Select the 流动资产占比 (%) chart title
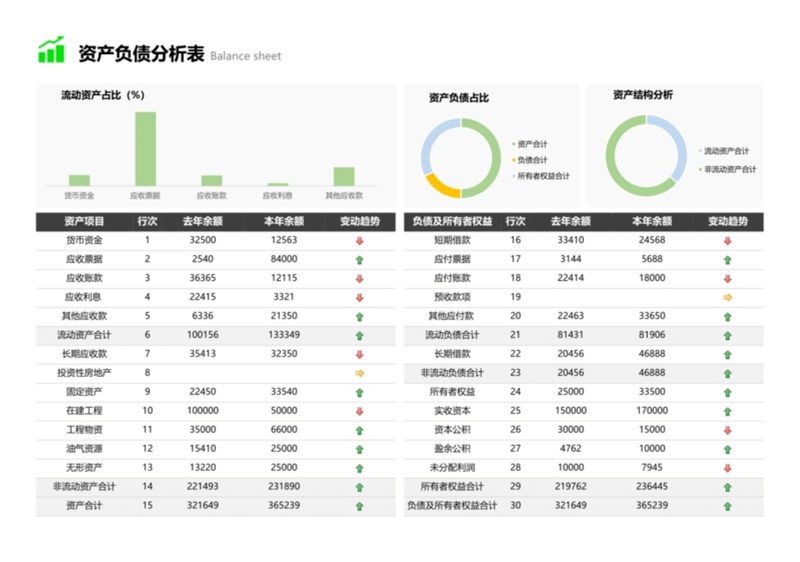 [x=103, y=96]
